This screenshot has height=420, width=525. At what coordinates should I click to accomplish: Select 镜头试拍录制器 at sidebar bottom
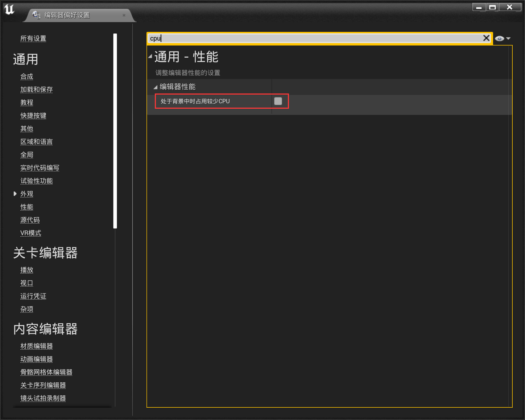(x=42, y=398)
